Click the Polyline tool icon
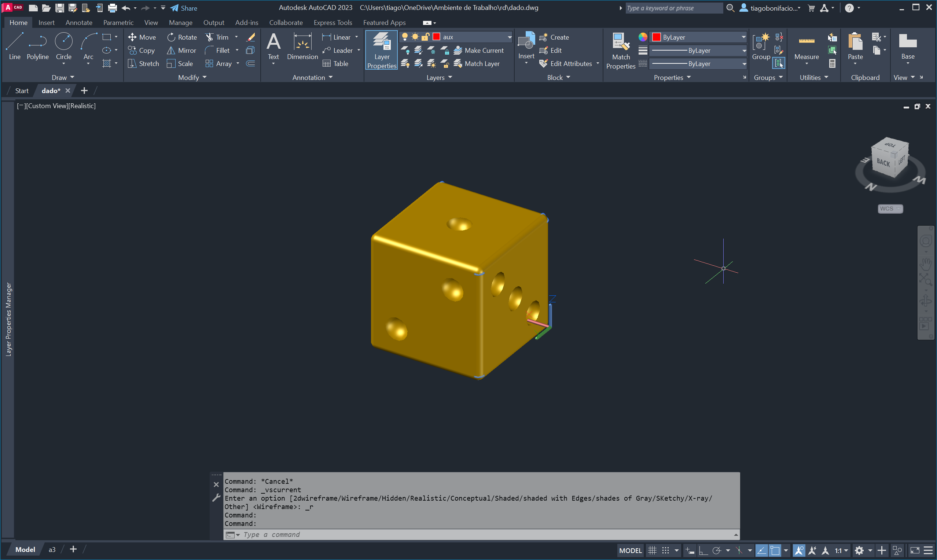 37,41
